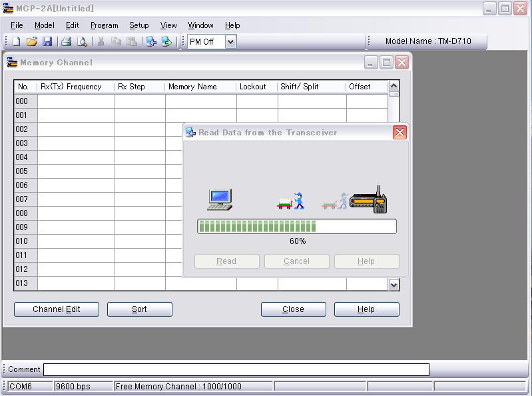Viewport: 532px width, 396px height.
Task: Click the No. column header
Action: (26, 87)
